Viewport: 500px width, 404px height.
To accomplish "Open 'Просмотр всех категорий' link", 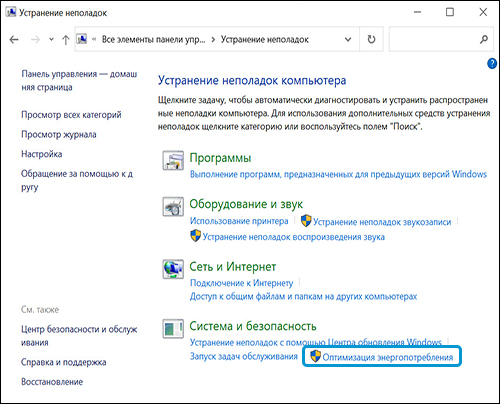I will tap(71, 115).
